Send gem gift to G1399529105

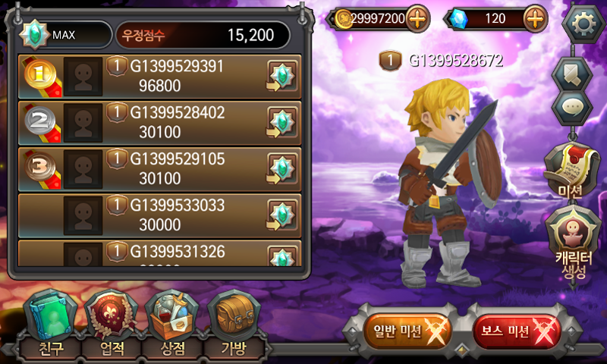coord(282,169)
